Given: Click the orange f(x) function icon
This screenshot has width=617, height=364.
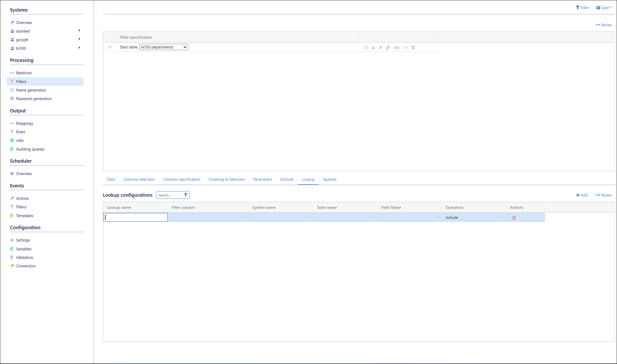Looking at the screenshot, I should coord(397,48).
